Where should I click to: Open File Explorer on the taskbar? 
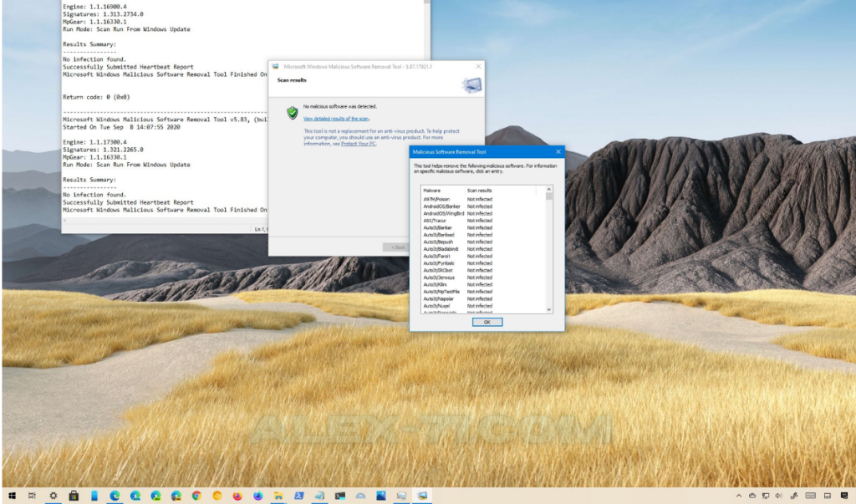click(x=278, y=495)
